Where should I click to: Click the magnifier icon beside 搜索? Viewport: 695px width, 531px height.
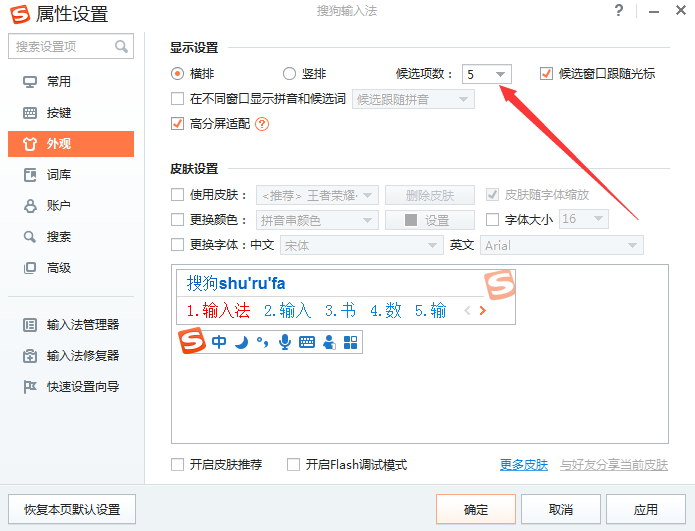tap(30, 237)
